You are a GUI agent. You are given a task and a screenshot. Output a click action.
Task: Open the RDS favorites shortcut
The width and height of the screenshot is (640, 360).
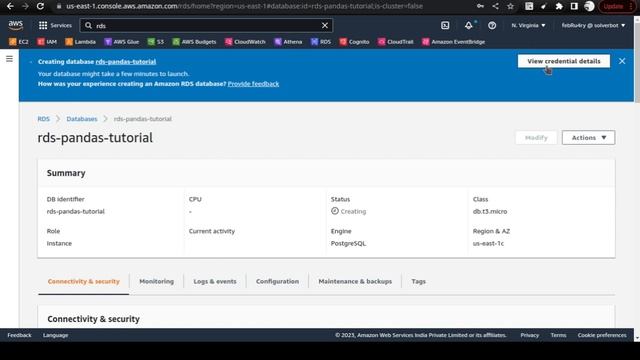(x=321, y=42)
